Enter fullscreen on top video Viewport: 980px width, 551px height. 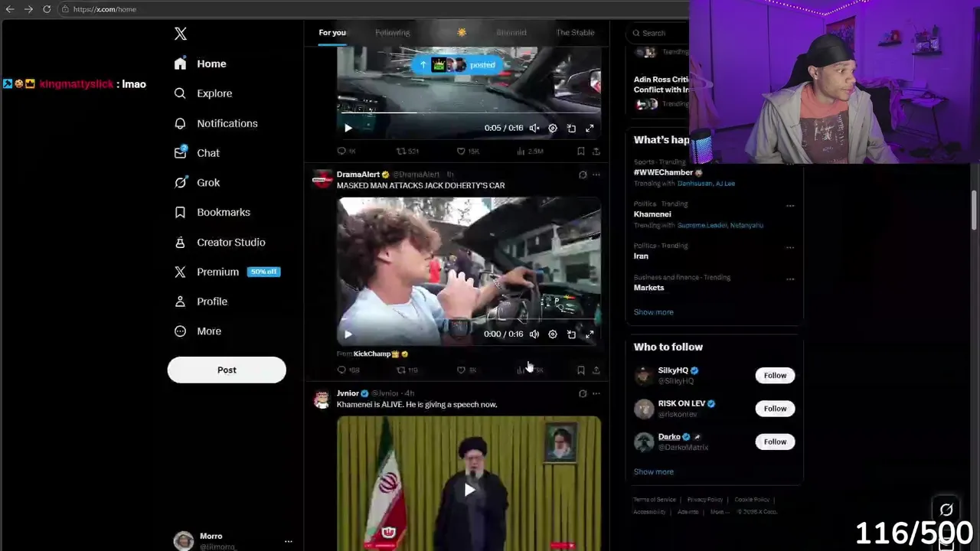click(x=590, y=128)
